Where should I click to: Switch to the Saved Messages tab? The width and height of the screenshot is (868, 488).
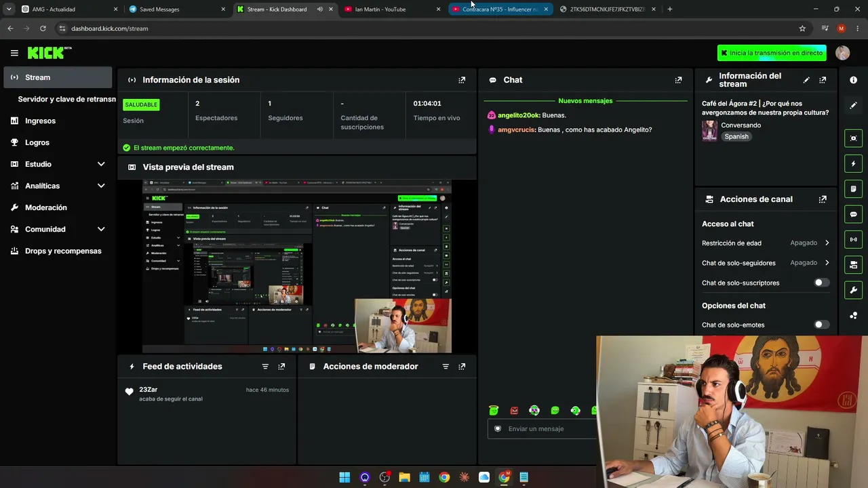176,9
